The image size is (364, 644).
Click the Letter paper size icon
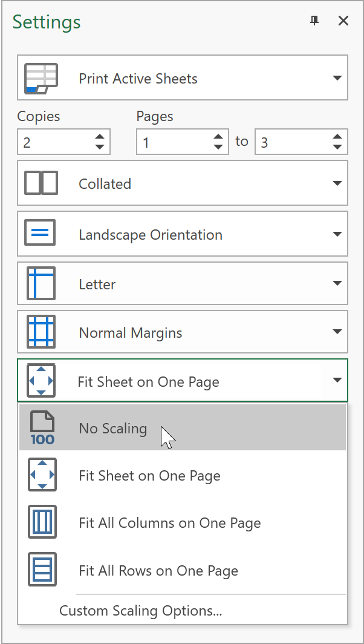click(x=41, y=283)
